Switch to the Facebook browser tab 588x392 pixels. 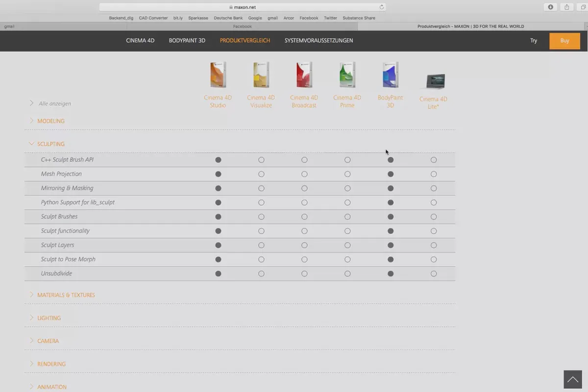[242, 26]
